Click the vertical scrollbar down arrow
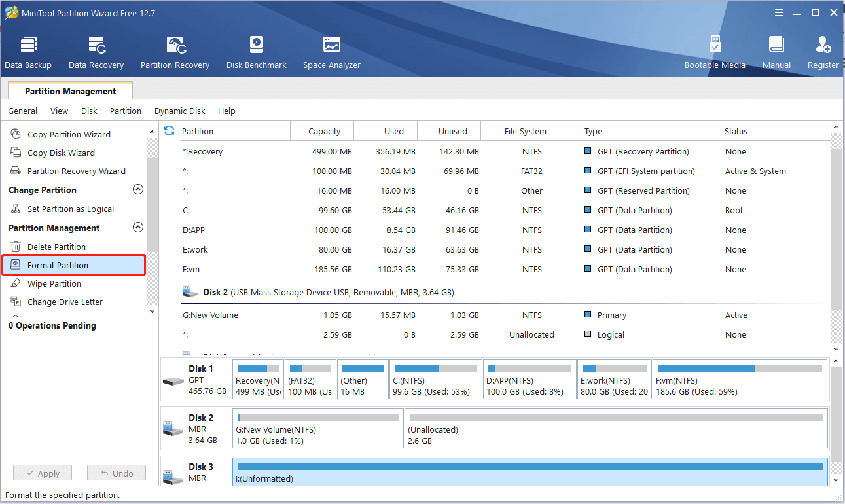The height and width of the screenshot is (504, 845). (x=836, y=349)
